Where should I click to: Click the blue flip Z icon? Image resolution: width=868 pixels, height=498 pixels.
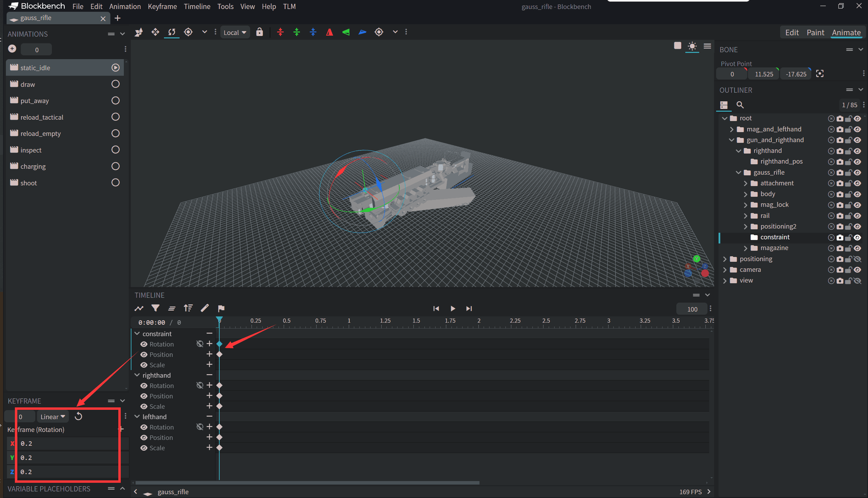[x=362, y=32]
